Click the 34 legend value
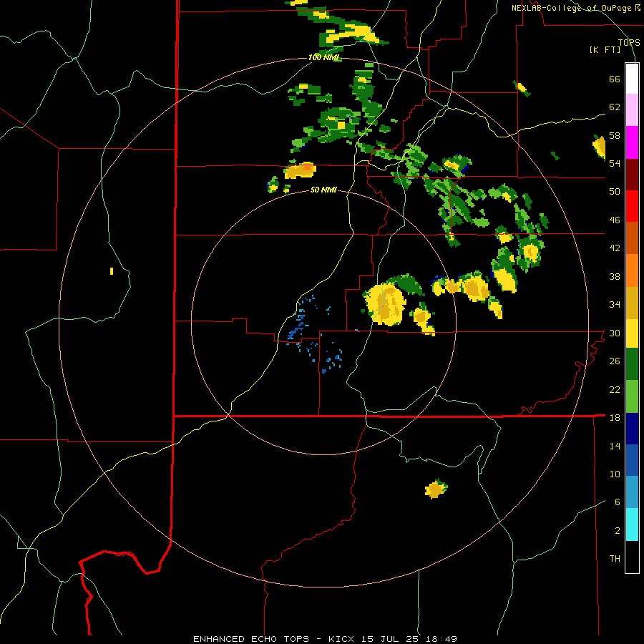644x644 pixels. [615, 304]
